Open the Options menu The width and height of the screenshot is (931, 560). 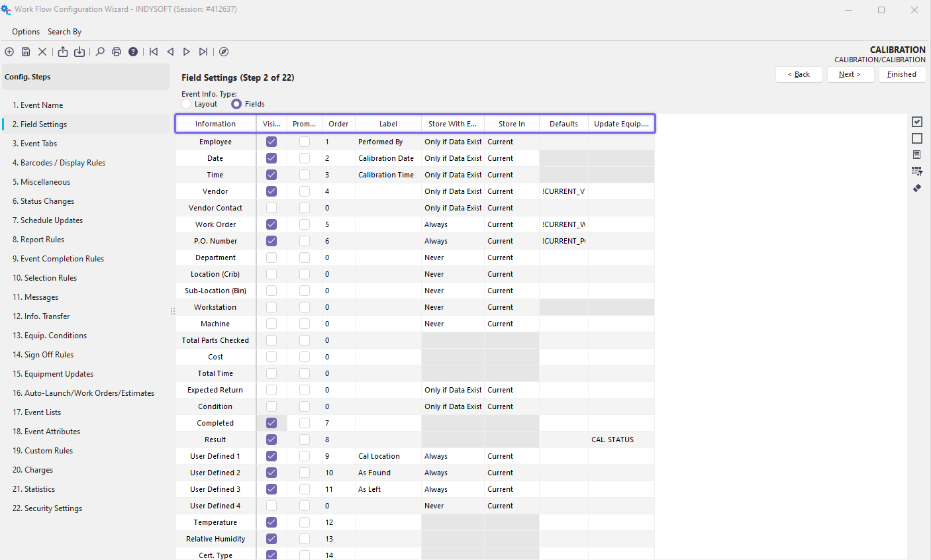[26, 32]
